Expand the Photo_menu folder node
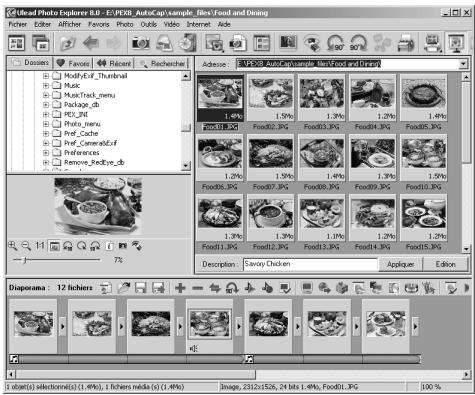The width and height of the screenshot is (475, 395). 46,124
